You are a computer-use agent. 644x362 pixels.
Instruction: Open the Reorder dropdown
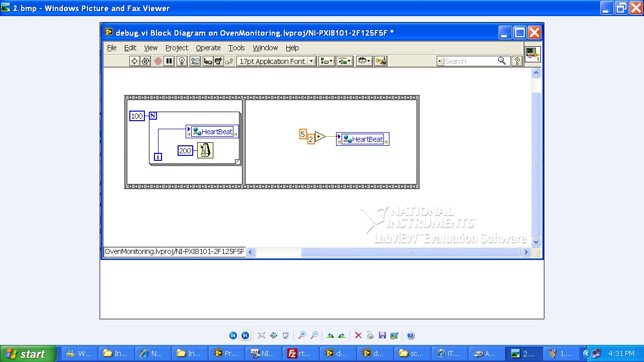(x=364, y=61)
